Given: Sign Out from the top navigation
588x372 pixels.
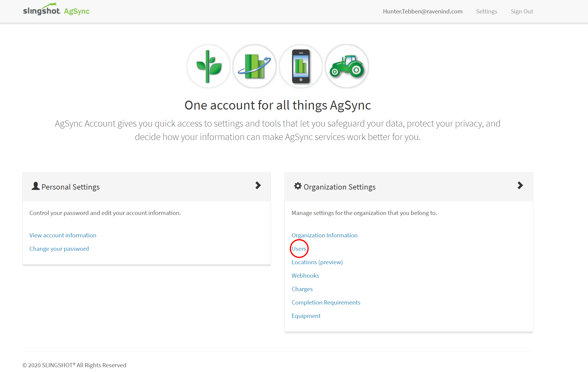Looking at the screenshot, I should pos(522,11).
